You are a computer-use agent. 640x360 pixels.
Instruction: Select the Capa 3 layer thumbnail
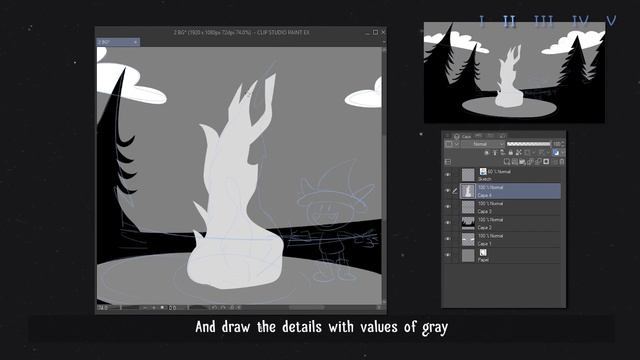coord(468,207)
